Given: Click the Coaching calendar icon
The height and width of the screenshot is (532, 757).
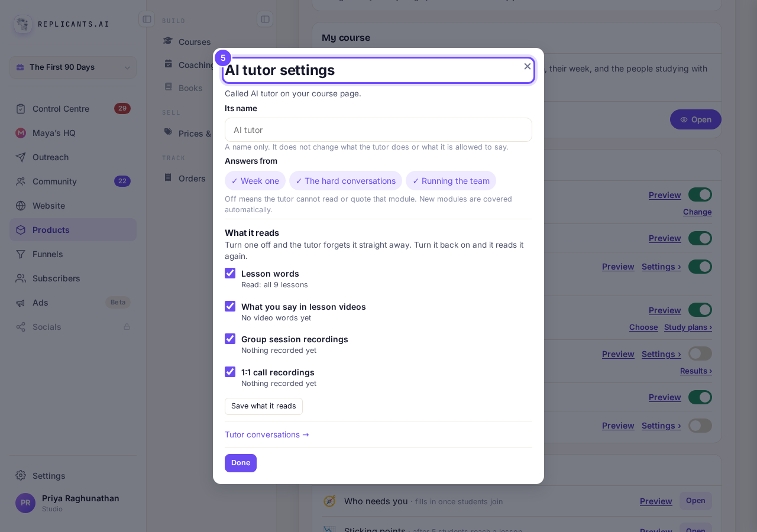Looking at the screenshot, I should [x=169, y=64].
